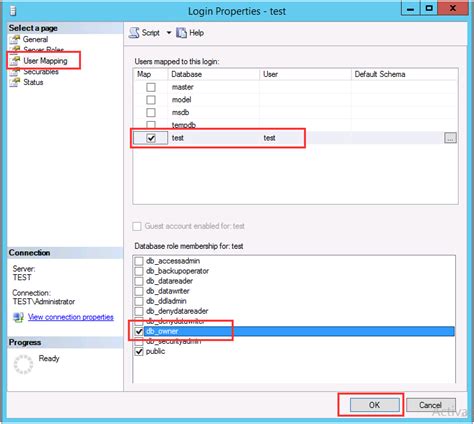474x424 pixels.
Task: Toggle the db_backupoperator role checkbox
Action: pyautogui.click(x=139, y=271)
